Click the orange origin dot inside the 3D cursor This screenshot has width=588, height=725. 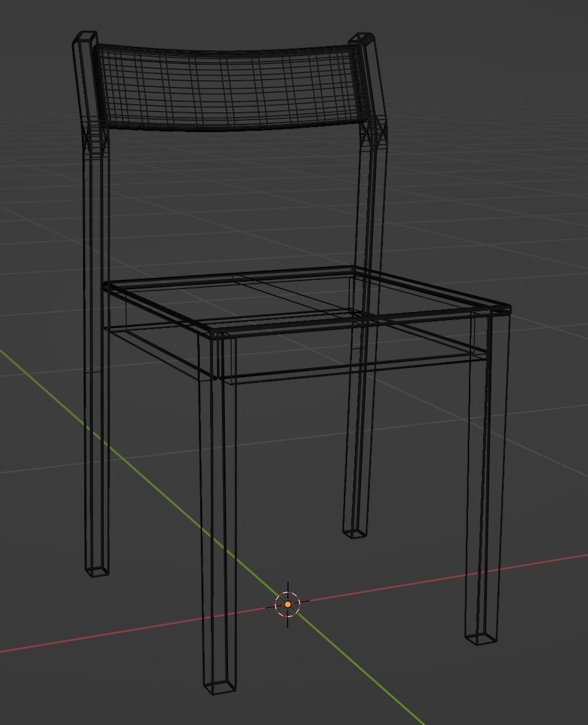[x=288, y=604]
